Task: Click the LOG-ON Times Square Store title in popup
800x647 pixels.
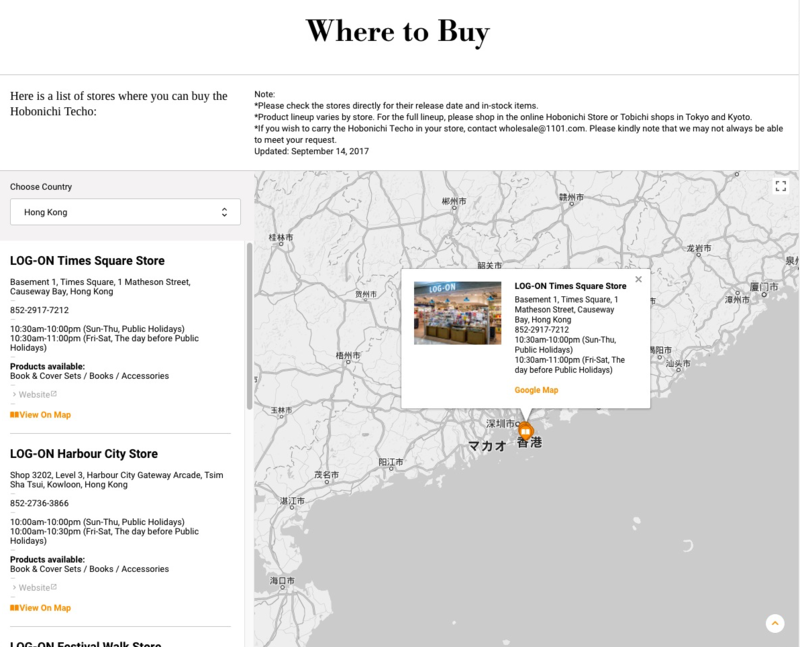Action: (570, 286)
